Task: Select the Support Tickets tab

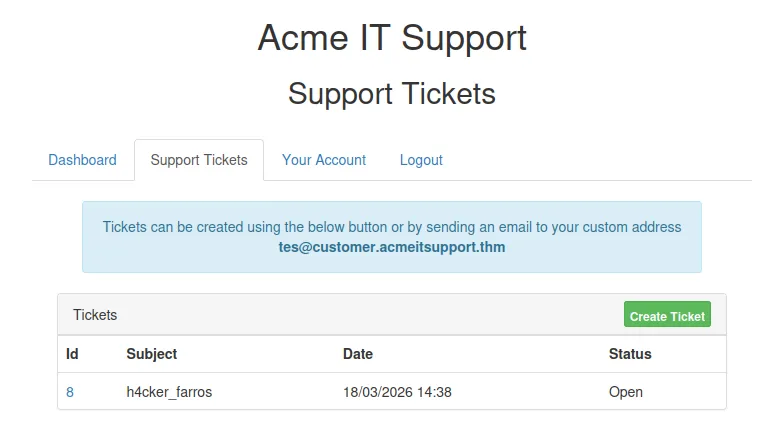Action: [x=199, y=160]
